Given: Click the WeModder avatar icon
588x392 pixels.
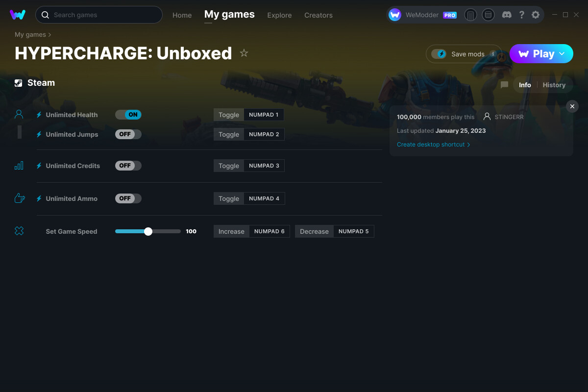Looking at the screenshot, I should [x=395, y=15].
